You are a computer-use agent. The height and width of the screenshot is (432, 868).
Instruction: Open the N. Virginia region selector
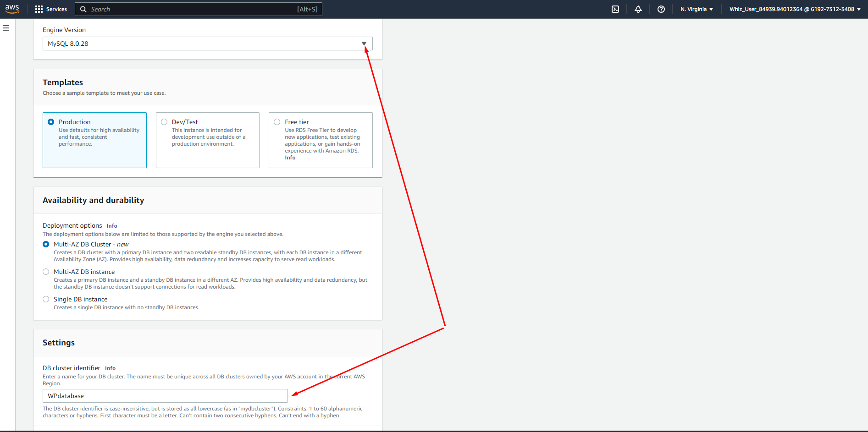697,9
